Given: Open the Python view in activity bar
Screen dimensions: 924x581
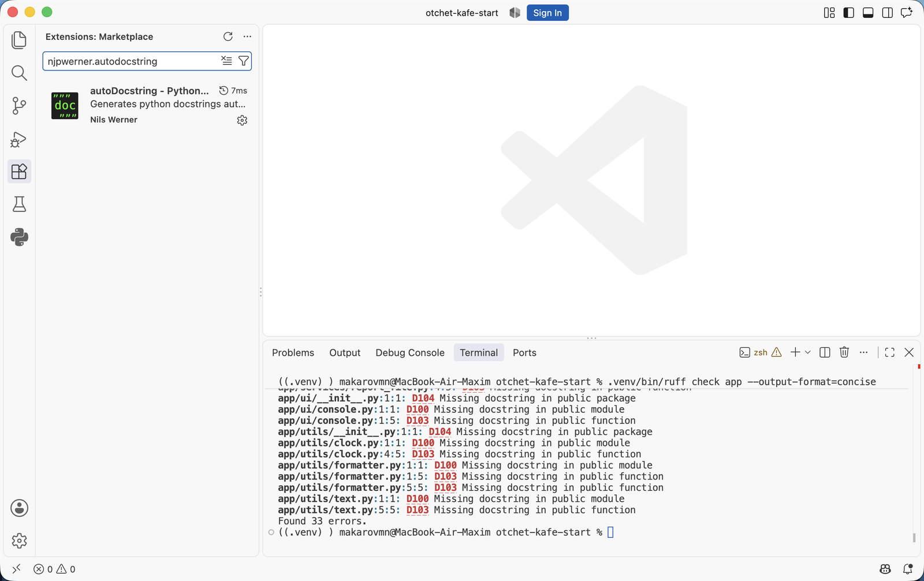Looking at the screenshot, I should click(19, 237).
